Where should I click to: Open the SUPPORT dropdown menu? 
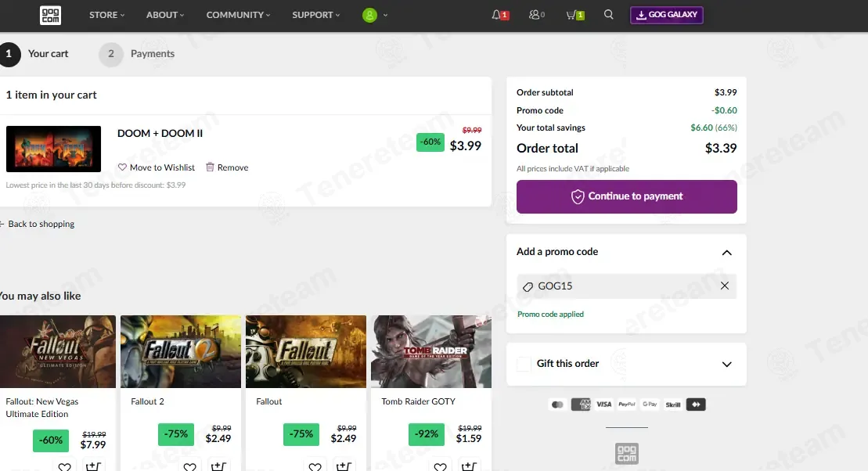click(x=316, y=15)
